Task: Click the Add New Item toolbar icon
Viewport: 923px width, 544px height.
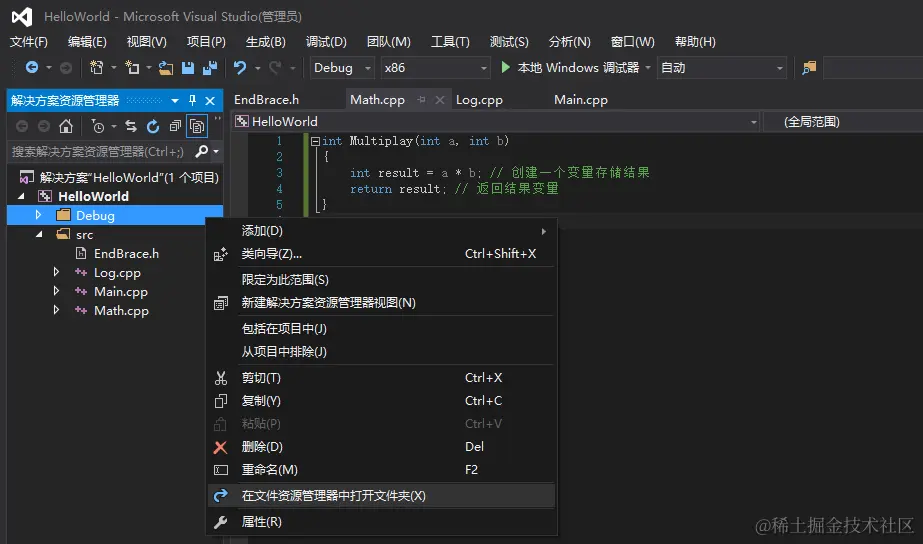Action: point(132,68)
